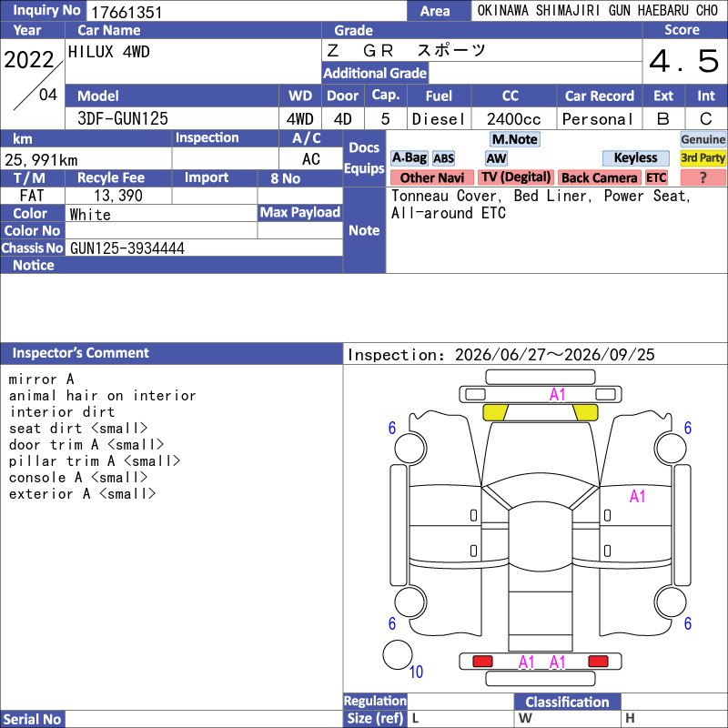Image resolution: width=728 pixels, height=728 pixels.
Task: Click the model code 3DF-GUN125
Action: (123, 119)
